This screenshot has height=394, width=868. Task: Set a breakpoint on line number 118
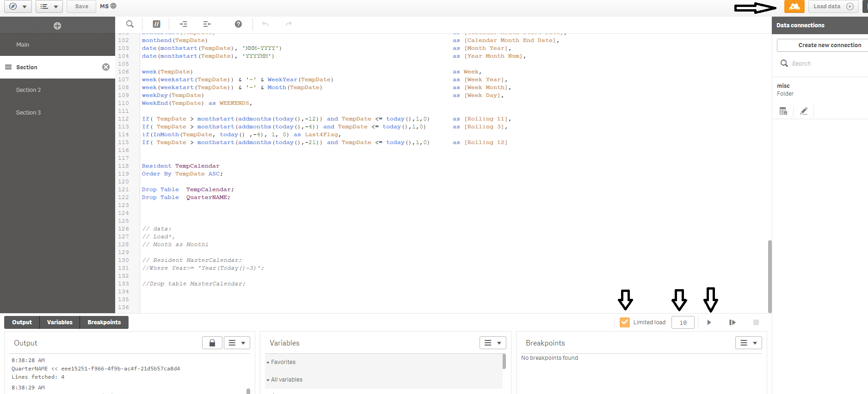(123, 166)
